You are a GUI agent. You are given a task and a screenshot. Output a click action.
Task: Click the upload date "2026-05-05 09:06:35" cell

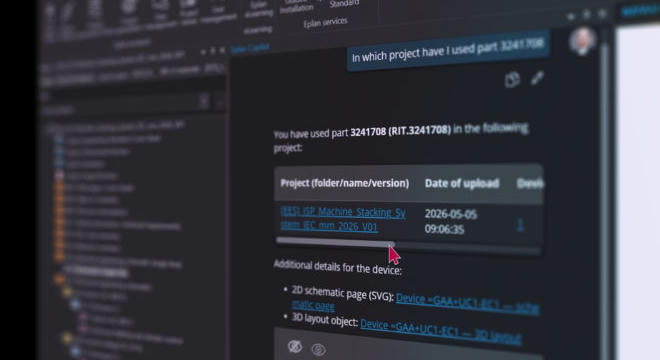point(451,221)
